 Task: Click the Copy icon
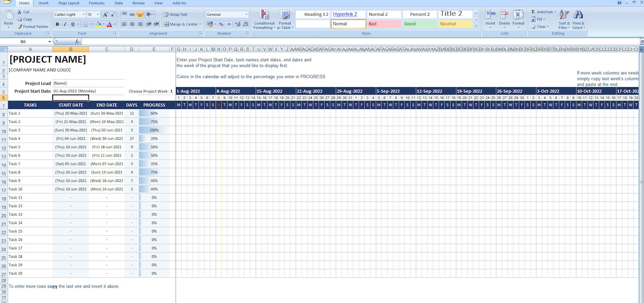point(19,19)
